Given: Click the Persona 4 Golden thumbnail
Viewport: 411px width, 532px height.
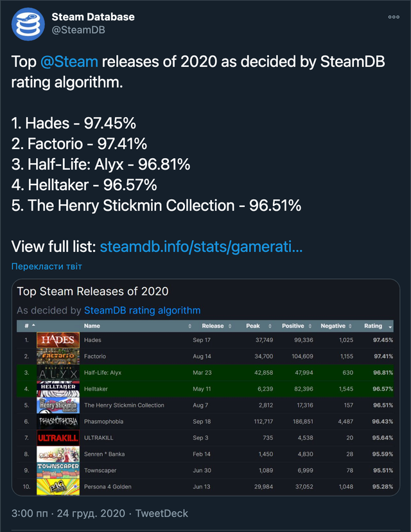Looking at the screenshot, I should click(x=58, y=486).
